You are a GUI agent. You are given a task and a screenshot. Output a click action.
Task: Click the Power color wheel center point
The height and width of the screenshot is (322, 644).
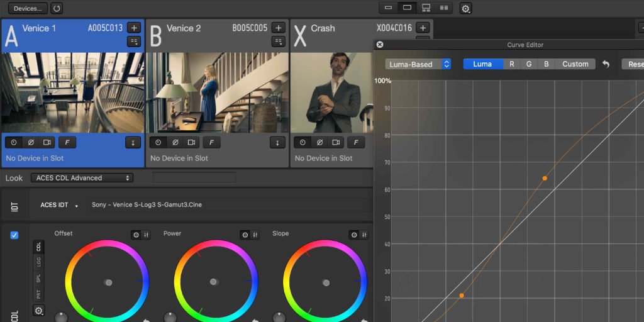point(214,282)
